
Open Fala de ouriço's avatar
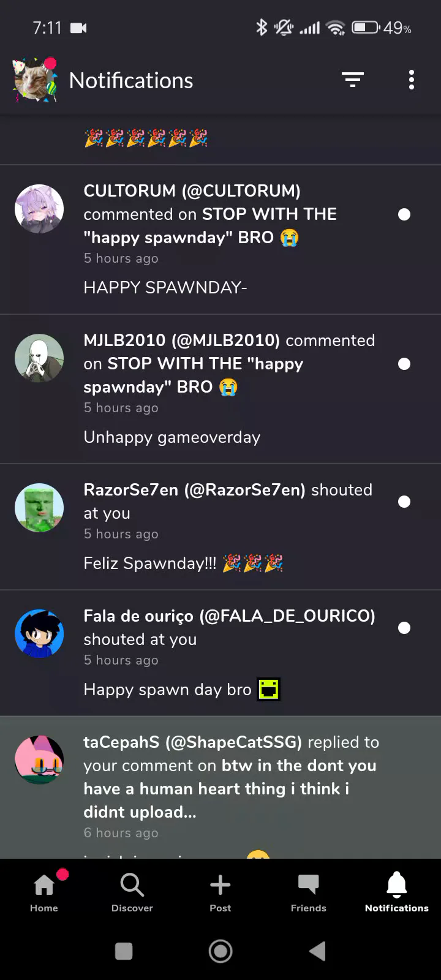click(x=39, y=634)
